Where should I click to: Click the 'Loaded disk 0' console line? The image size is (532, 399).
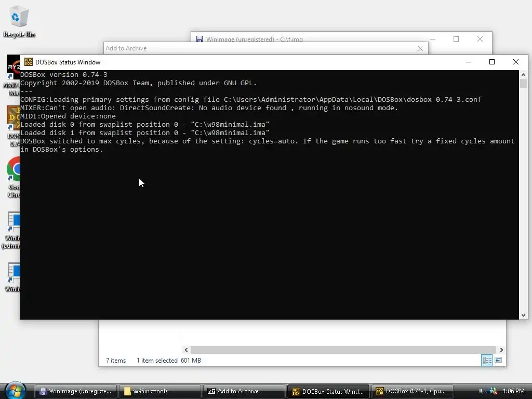tap(145, 125)
